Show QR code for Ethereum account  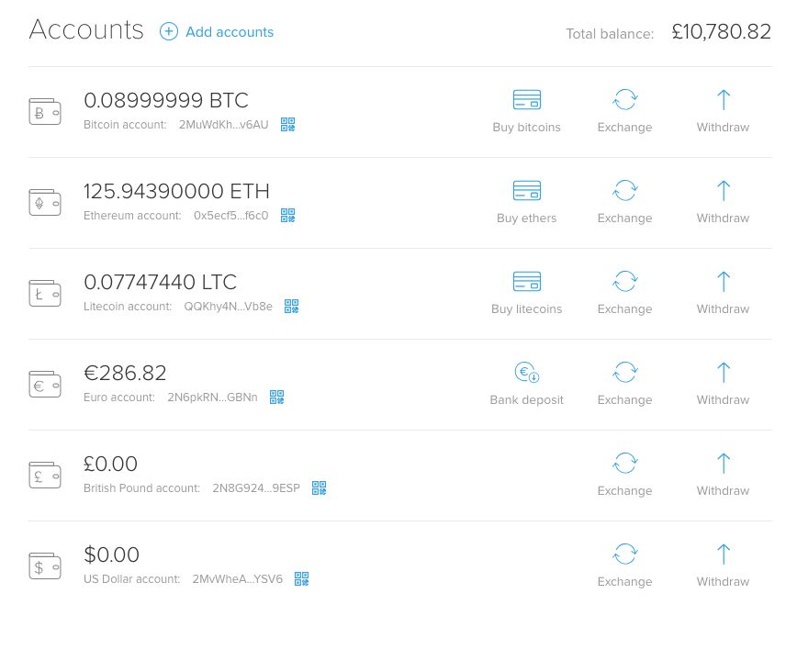click(x=288, y=216)
